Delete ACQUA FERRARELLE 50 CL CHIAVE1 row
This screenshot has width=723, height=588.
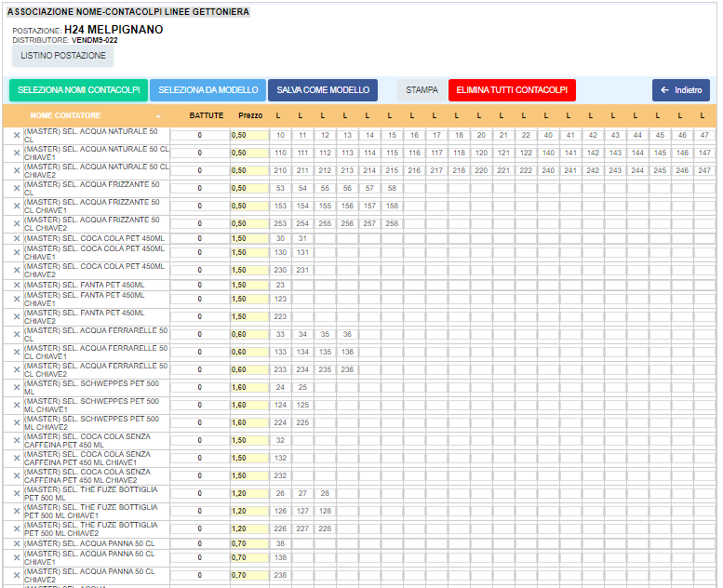(x=17, y=352)
